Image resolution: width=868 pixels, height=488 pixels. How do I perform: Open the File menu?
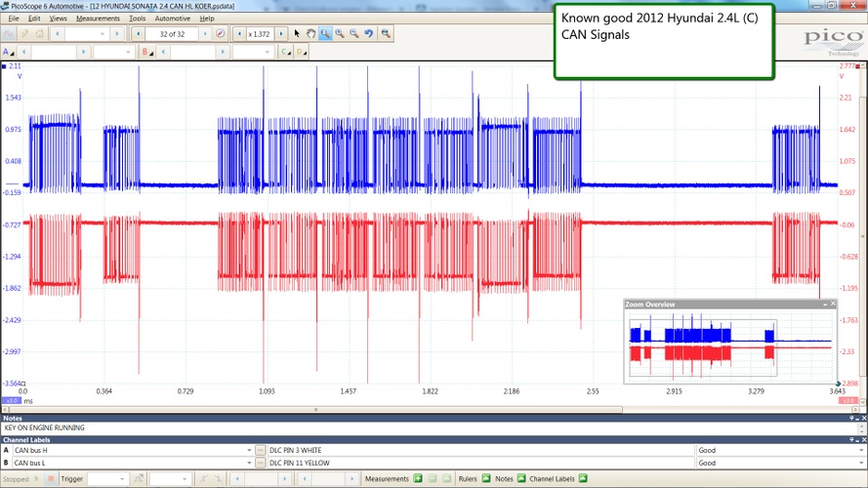[14, 19]
